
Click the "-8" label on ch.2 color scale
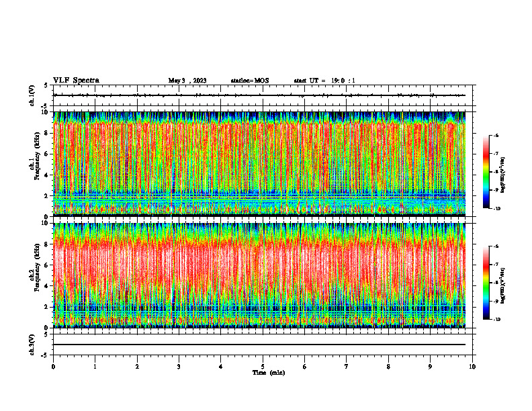[x=496, y=283]
